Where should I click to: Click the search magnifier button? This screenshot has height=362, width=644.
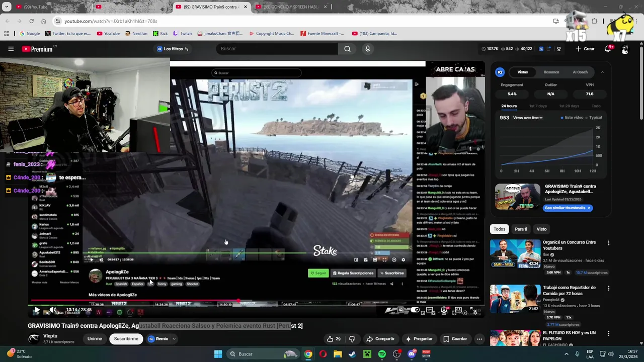point(347,49)
